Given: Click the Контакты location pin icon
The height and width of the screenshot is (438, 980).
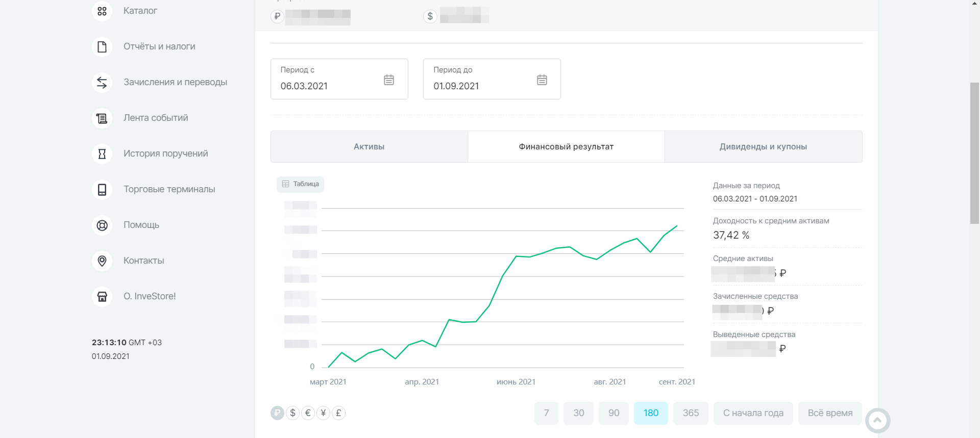Looking at the screenshot, I should coord(102,261).
